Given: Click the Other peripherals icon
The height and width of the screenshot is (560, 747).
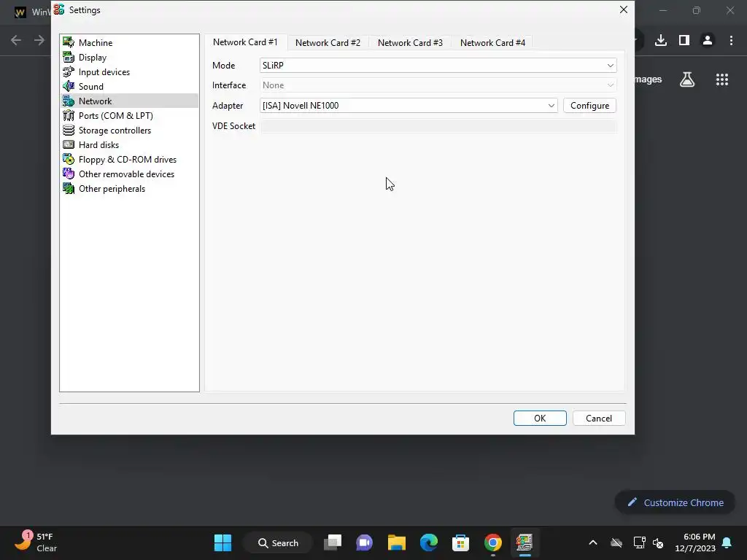Looking at the screenshot, I should [x=69, y=189].
